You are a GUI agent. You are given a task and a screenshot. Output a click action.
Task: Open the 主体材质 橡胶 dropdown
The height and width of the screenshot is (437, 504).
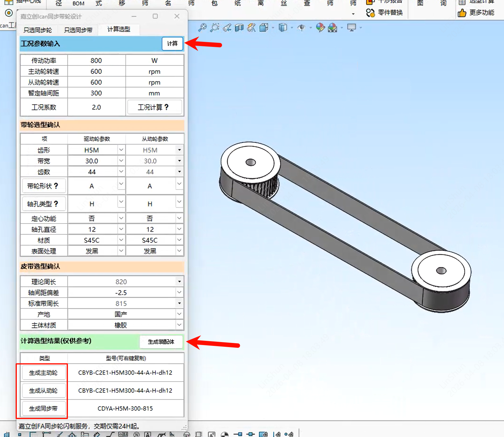point(179,325)
